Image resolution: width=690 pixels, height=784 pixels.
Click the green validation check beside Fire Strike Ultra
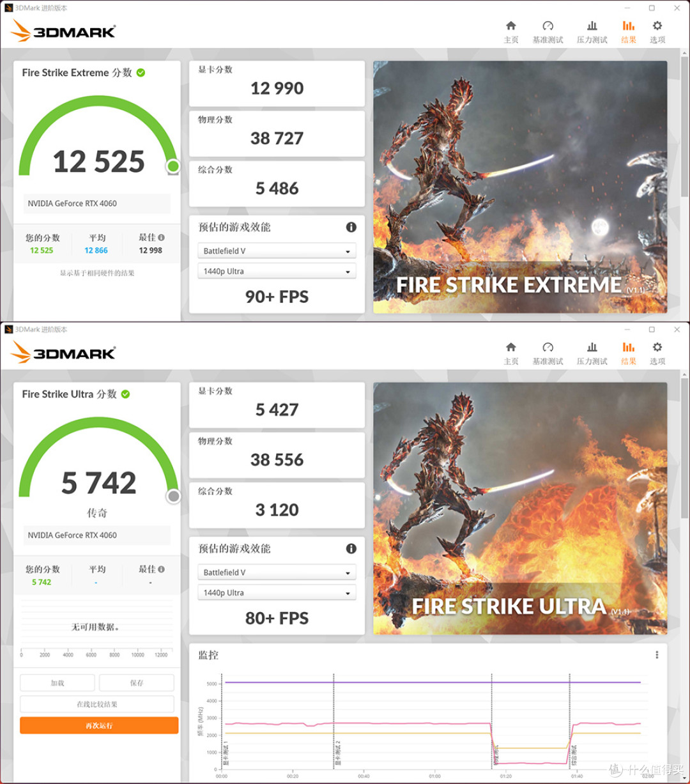[x=125, y=394]
